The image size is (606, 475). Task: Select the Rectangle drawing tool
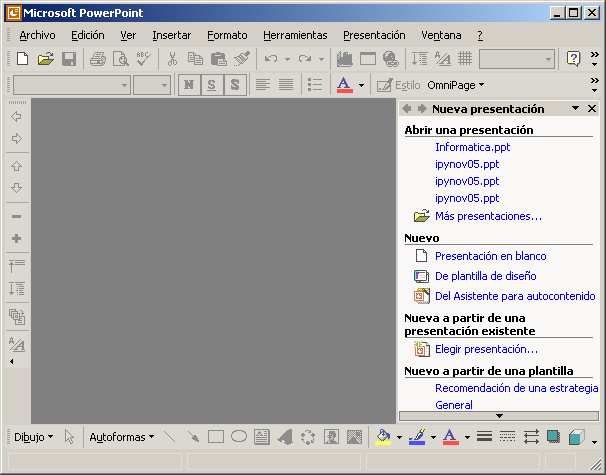point(215,437)
